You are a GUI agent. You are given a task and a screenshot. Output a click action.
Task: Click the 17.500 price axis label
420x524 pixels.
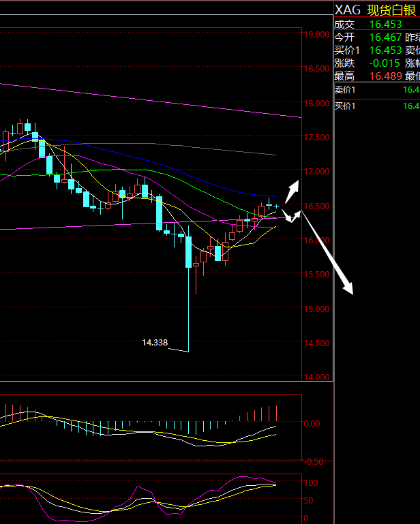[316, 138]
